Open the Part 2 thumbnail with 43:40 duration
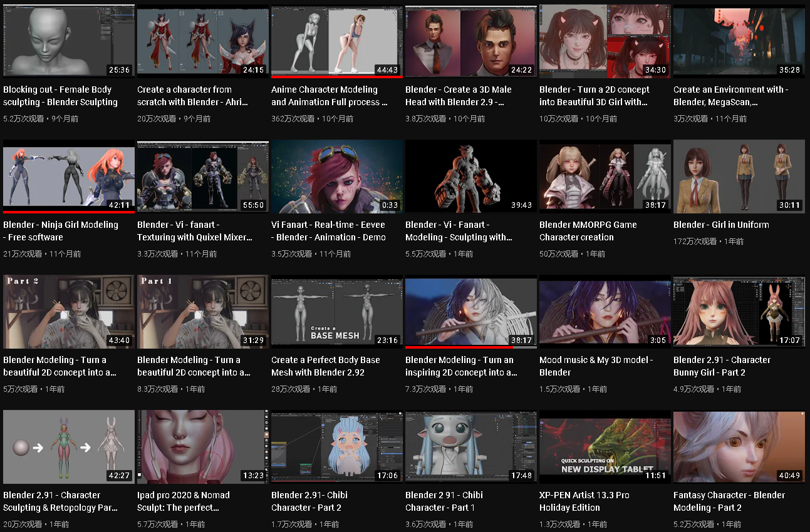This screenshot has width=810, height=532. click(69, 311)
